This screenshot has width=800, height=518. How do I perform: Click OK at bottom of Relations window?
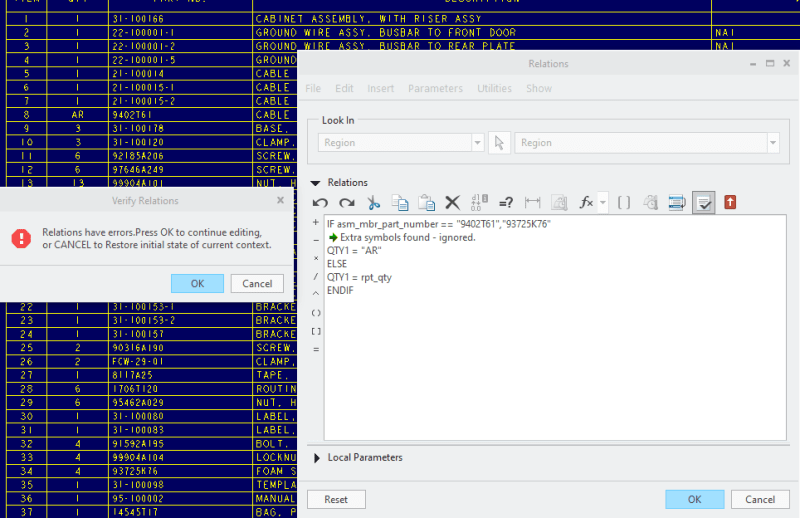click(x=694, y=500)
